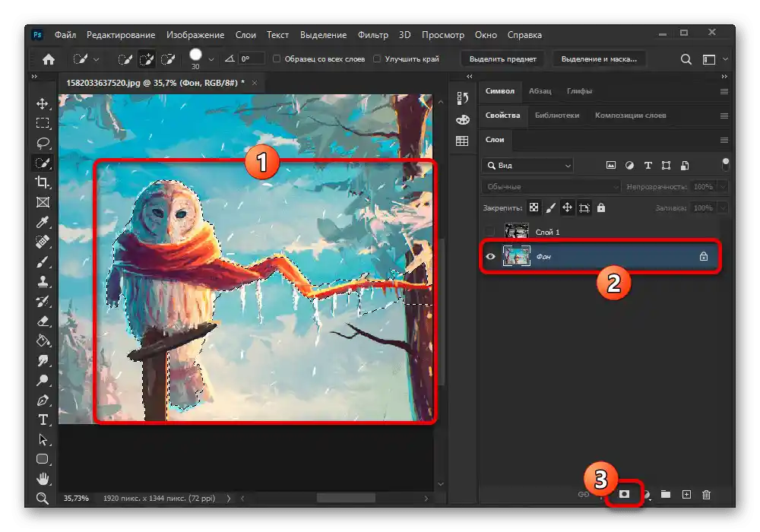Click the 'Выделить предмет' button

(502, 59)
